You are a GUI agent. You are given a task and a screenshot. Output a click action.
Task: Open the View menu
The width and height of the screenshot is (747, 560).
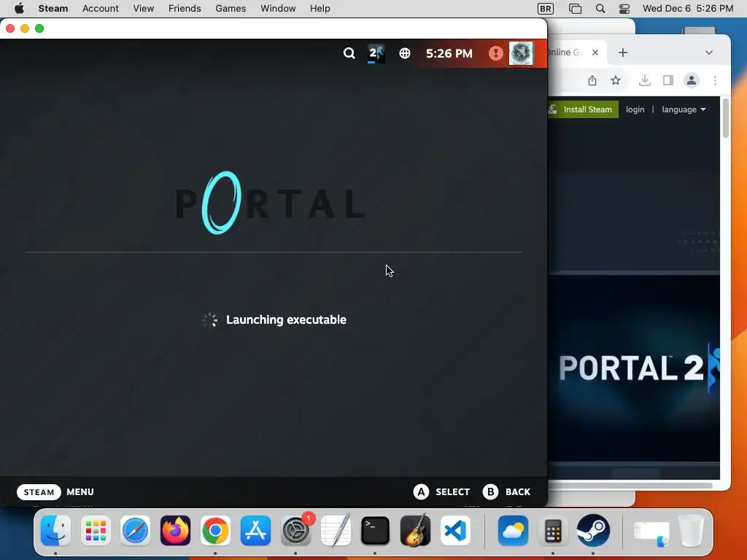click(144, 9)
